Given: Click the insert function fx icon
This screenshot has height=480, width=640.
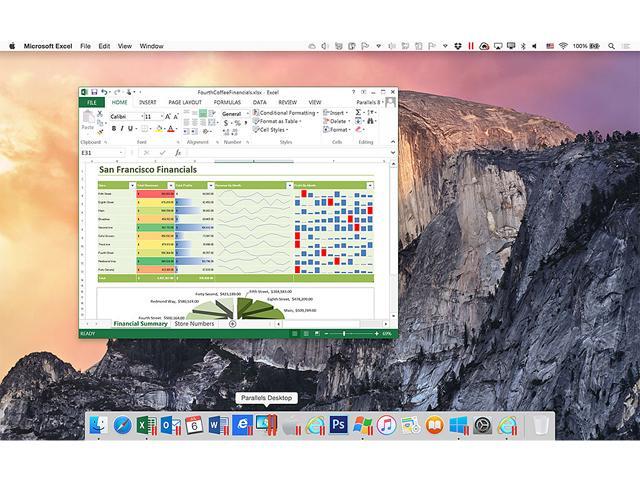Looking at the screenshot, I should [x=178, y=153].
